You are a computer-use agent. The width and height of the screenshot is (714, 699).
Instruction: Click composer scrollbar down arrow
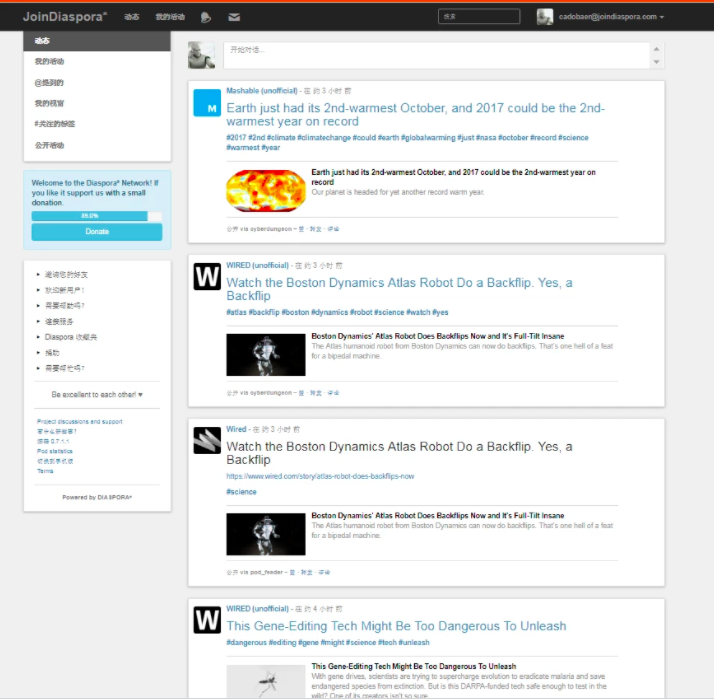coord(656,62)
